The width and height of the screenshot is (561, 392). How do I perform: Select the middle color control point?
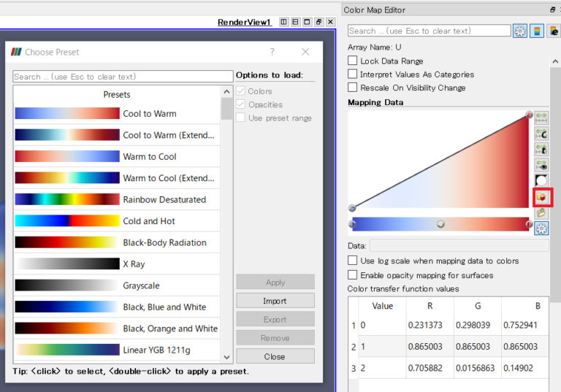pyautogui.click(x=440, y=224)
